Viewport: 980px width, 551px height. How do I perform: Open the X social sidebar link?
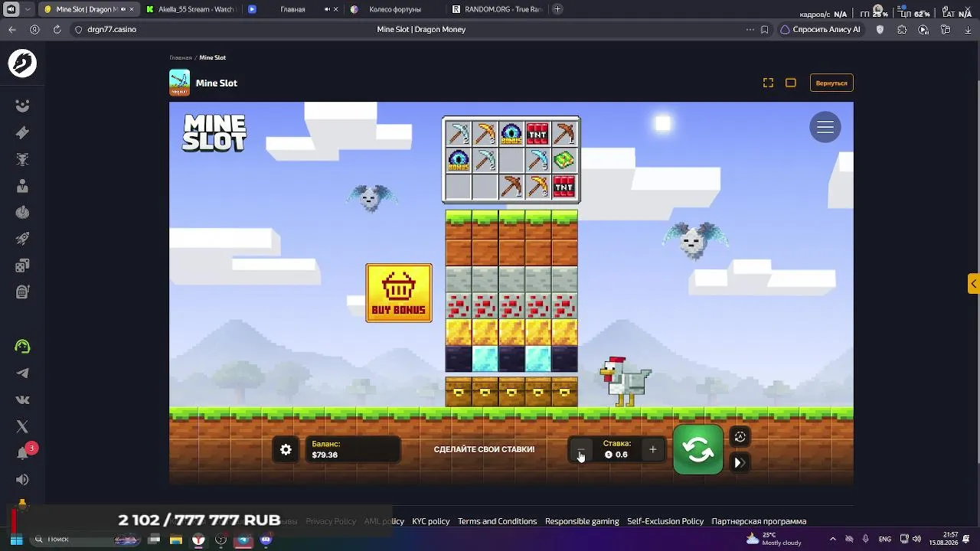click(x=22, y=426)
